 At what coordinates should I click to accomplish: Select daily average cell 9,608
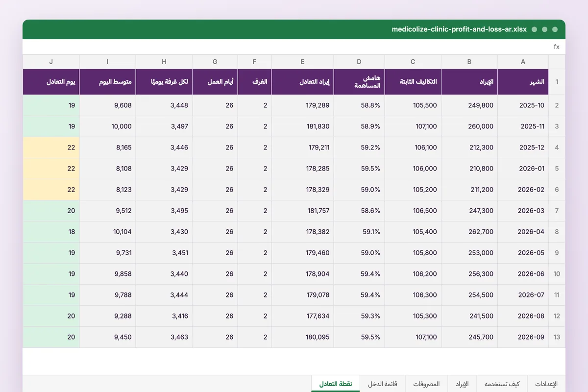[108, 105]
